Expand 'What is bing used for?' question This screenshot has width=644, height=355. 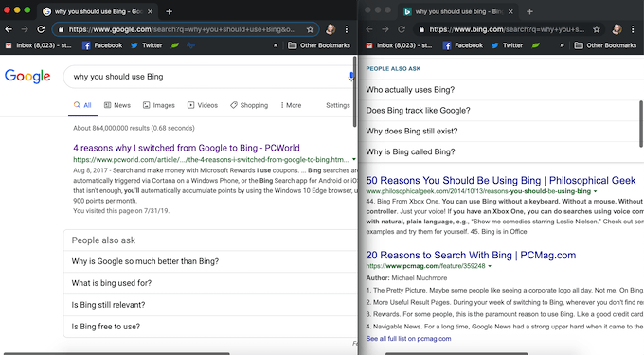[x=210, y=283]
